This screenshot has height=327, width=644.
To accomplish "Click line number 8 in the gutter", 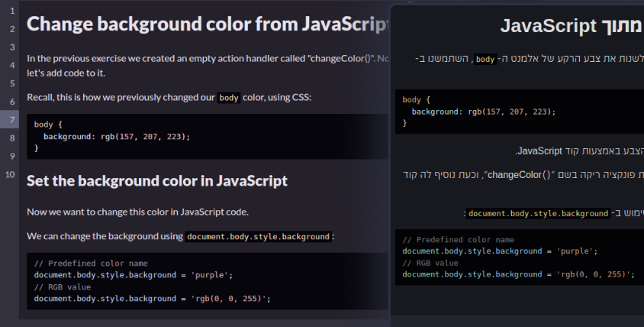I will point(12,138).
